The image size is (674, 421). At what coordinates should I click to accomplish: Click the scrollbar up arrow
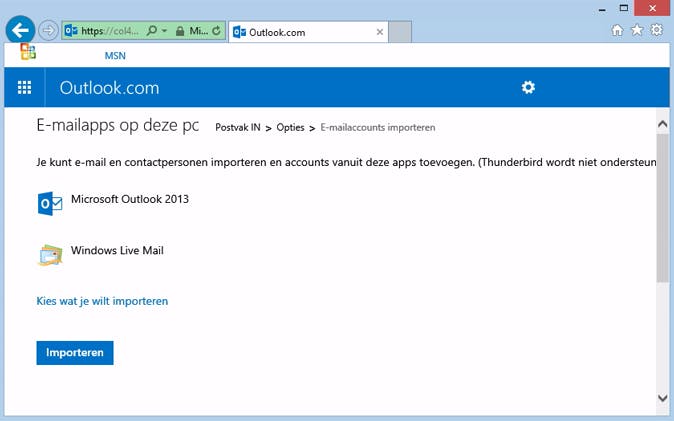[662, 124]
